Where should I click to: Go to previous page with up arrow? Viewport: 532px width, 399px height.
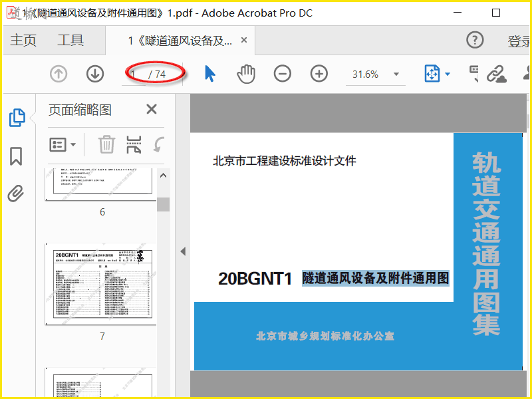(x=59, y=74)
